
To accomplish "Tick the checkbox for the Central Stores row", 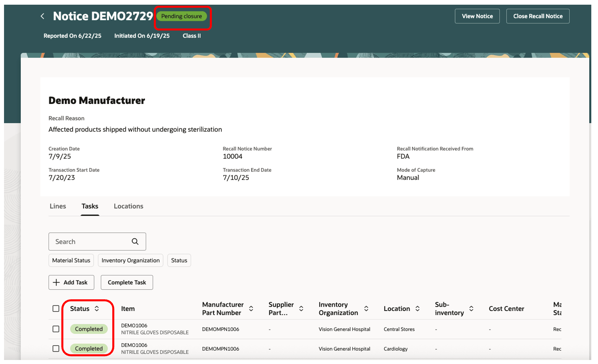I will point(56,329).
